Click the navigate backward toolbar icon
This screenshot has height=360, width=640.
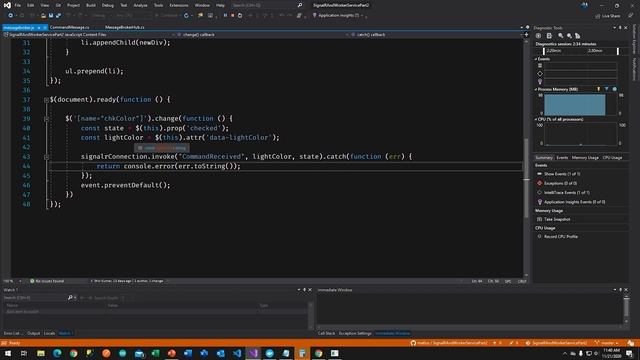click(10, 16)
